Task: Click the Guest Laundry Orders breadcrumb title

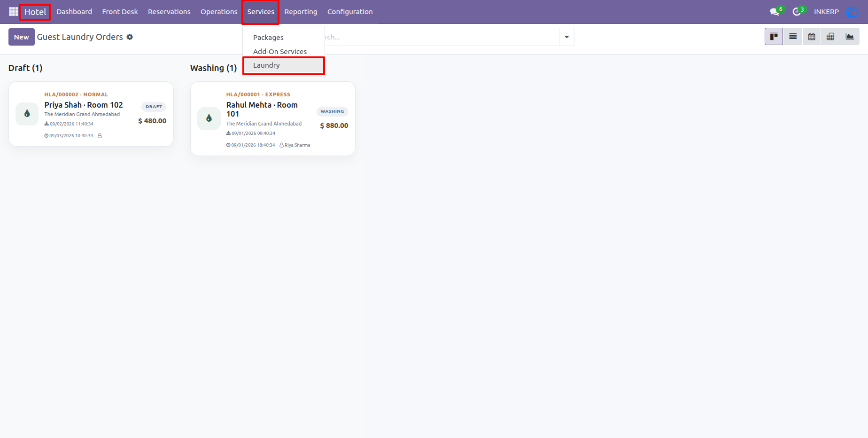Action: click(80, 37)
